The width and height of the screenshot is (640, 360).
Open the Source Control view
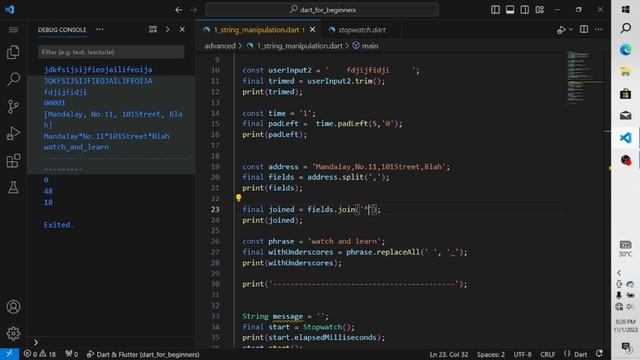coord(13,106)
